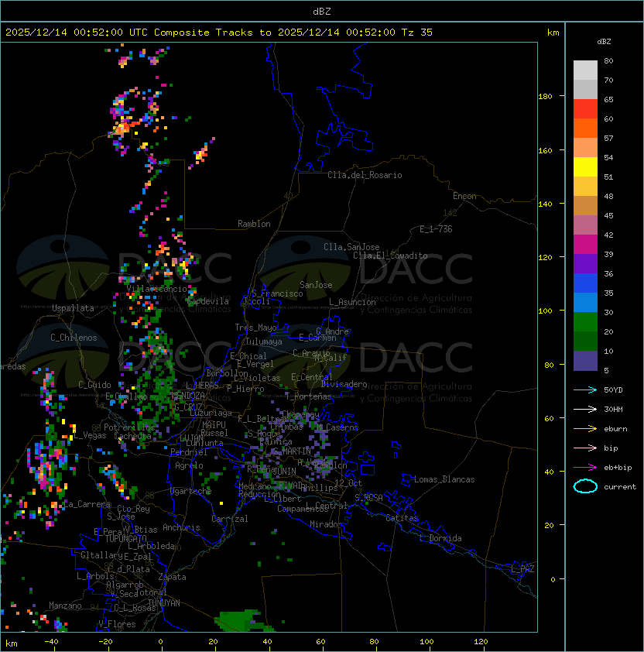
Task: Choose the bright green 20-30 dBZ swatch
Action: tap(585, 322)
